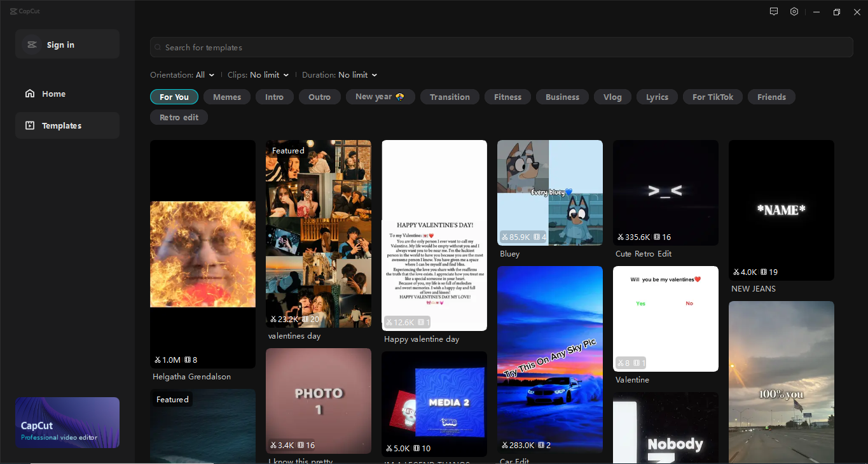Select the Home icon in the sidebar
This screenshot has width=868, height=464.
[x=30, y=93]
